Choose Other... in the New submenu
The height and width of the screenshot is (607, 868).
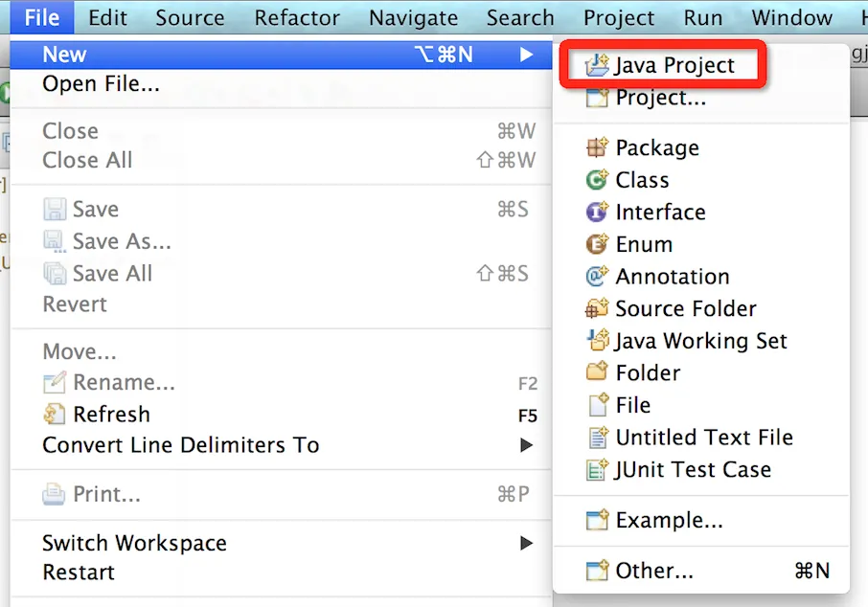coord(654,571)
